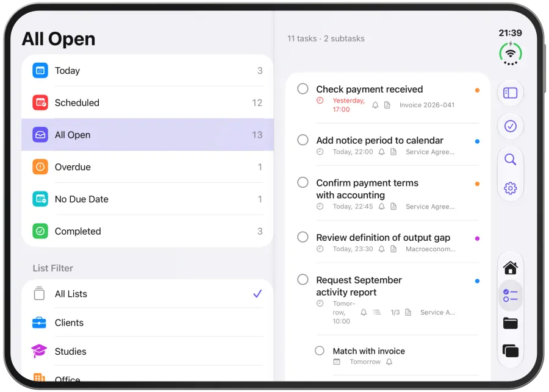Click bell icon on Review definition task
The width and height of the screenshot is (549, 392).
pos(382,249)
